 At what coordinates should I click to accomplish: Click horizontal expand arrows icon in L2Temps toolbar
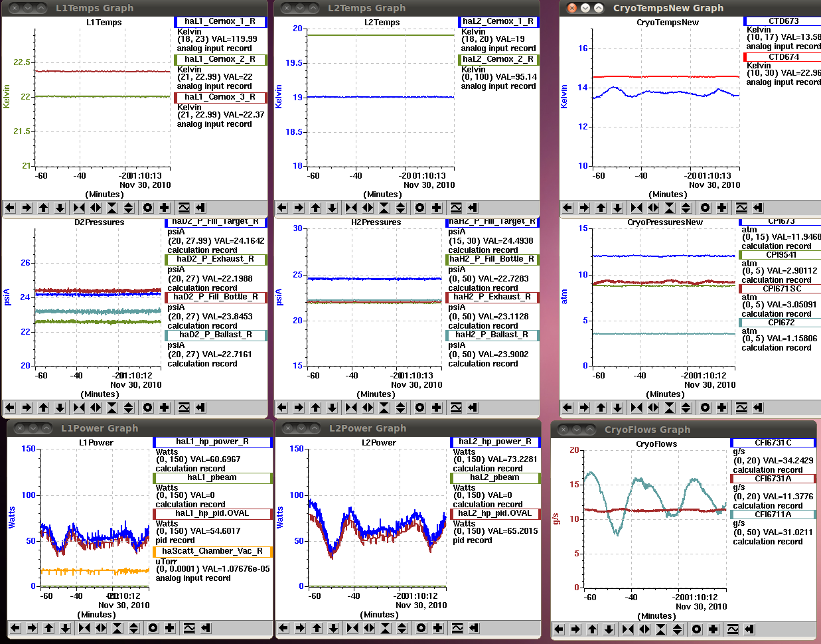[368, 208]
